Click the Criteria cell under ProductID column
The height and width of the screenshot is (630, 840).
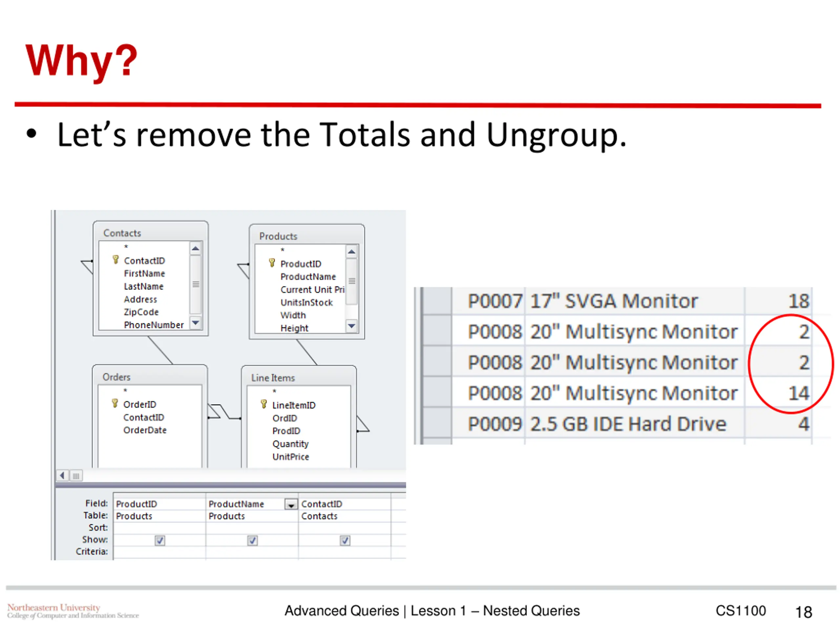[159, 552]
